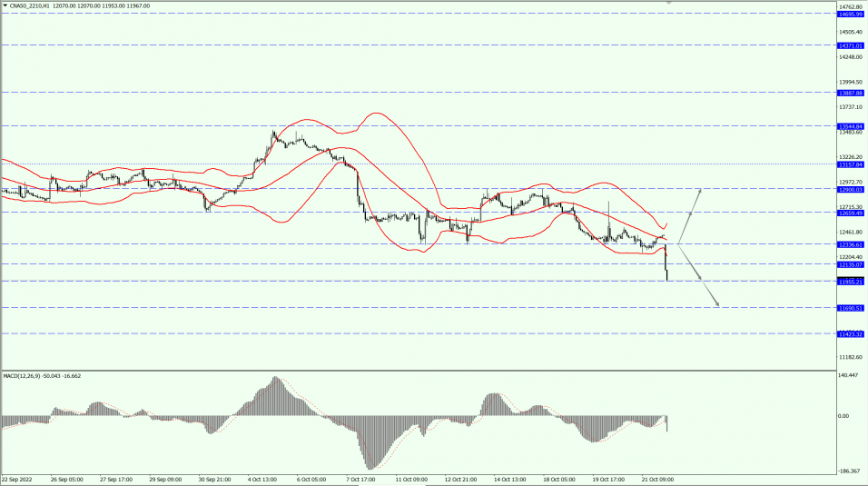The width and height of the screenshot is (868, 486).
Task: Click the 14371.01 price level label
Action: coord(851,45)
